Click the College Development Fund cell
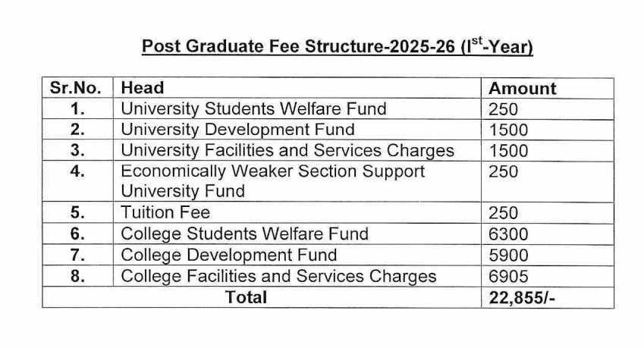Screen dimensions: 644x348 tap(228, 255)
